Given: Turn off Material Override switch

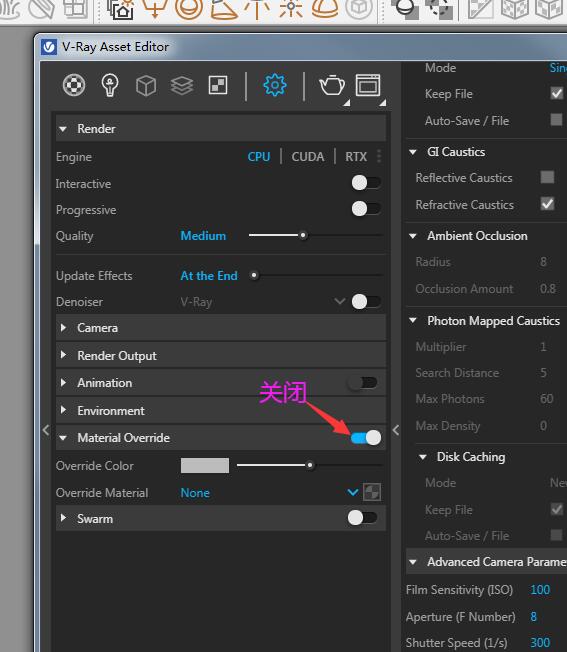Looking at the screenshot, I should (366, 437).
